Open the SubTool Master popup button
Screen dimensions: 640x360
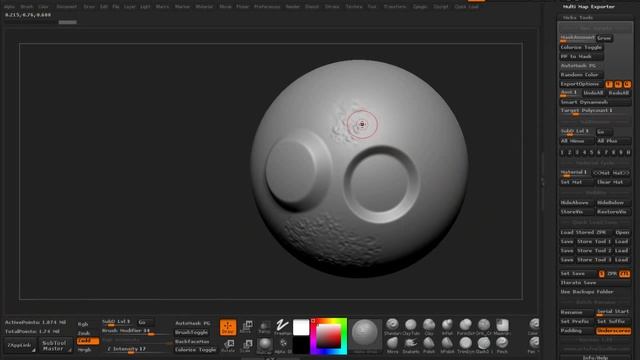(x=56, y=345)
